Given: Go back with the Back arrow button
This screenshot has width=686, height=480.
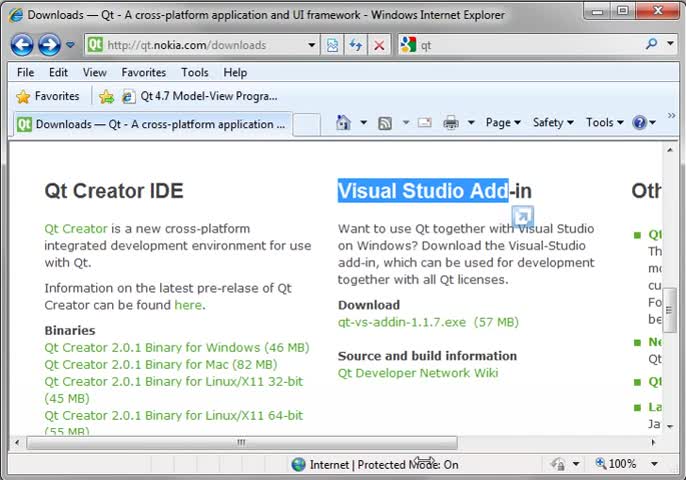Looking at the screenshot, I should tap(22, 45).
